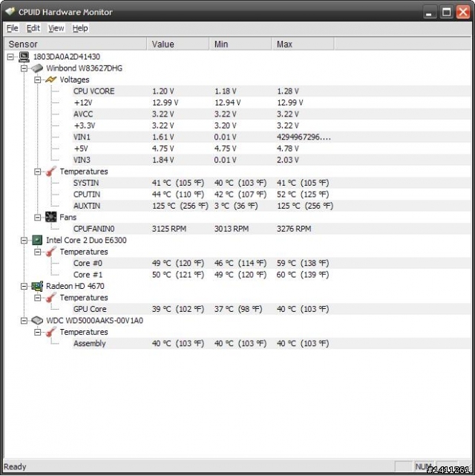Image resolution: width=475 pixels, height=476 pixels.
Task: Collapse Temperatures under Intel Core 2 Duo
Action: pos(37,252)
